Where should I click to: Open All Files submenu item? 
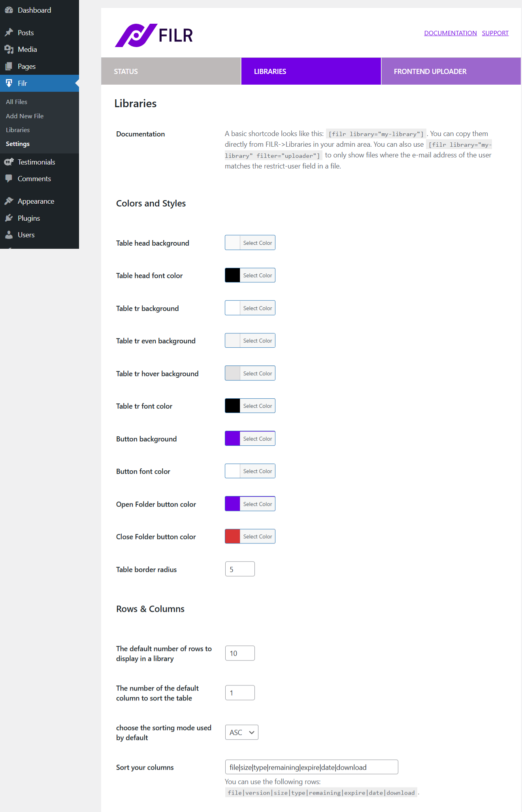tap(17, 102)
